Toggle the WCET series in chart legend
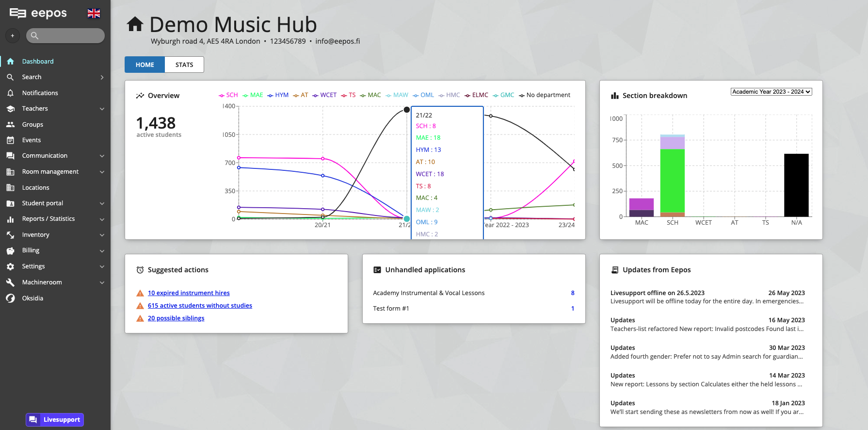Image resolution: width=868 pixels, height=430 pixels. [324, 95]
